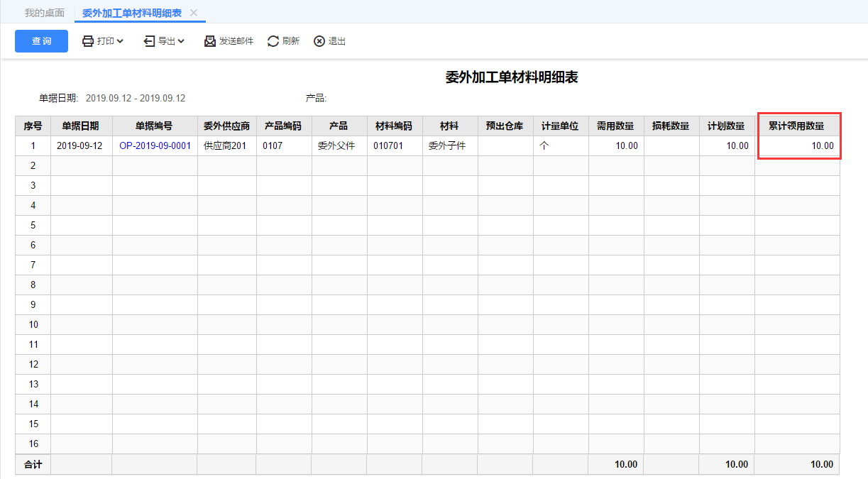Close the 委外加工单材料明细表 tab

[x=194, y=13]
